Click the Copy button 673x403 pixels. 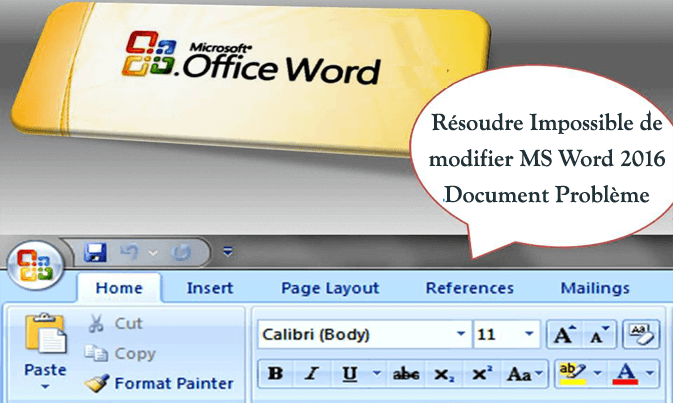click(120, 353)
